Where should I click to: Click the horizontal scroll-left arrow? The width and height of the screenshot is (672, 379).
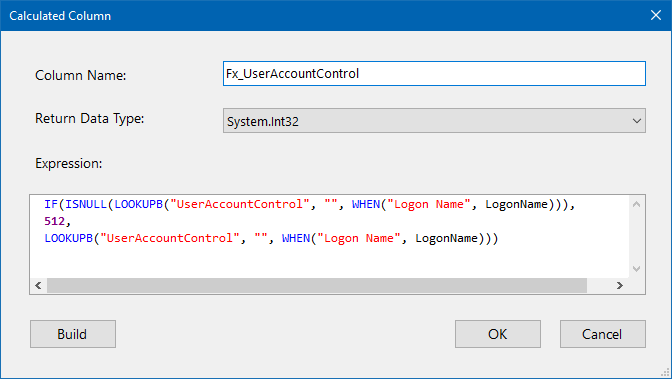click(x=38, y=286)
